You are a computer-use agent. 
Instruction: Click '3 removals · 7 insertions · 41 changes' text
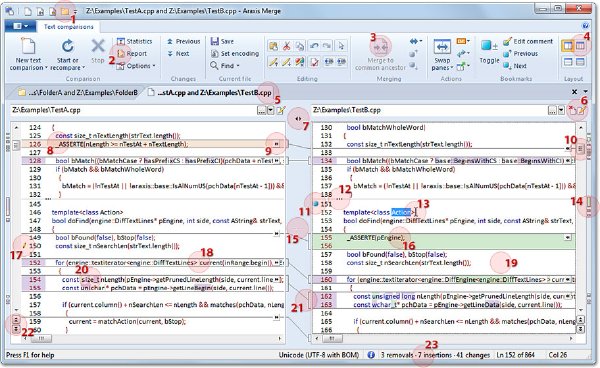[x=435, y=355]
